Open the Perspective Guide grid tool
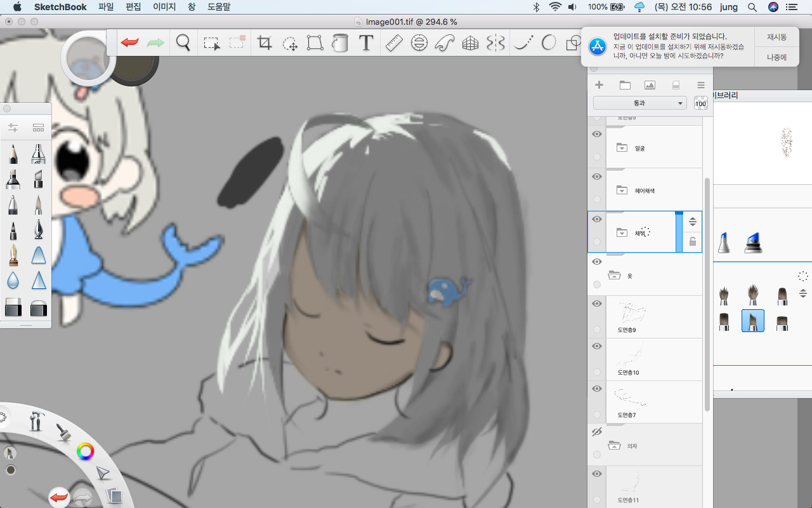 [470, 43]
